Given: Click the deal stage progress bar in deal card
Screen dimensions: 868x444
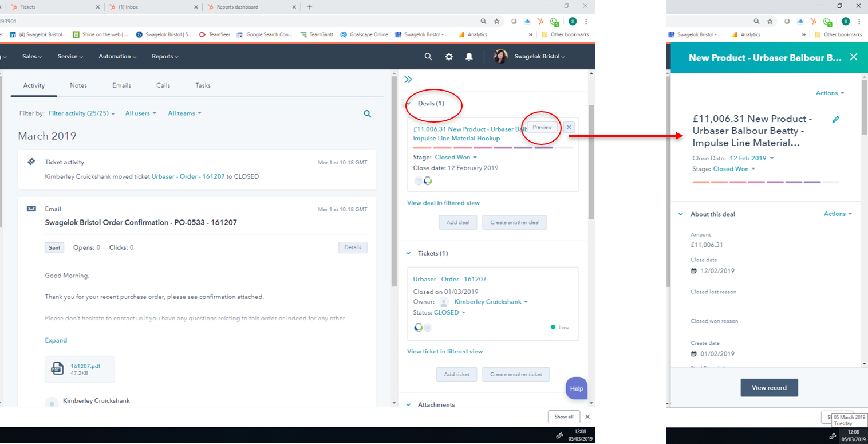Looking at the screenshot, I should click(x=492, y=147).
